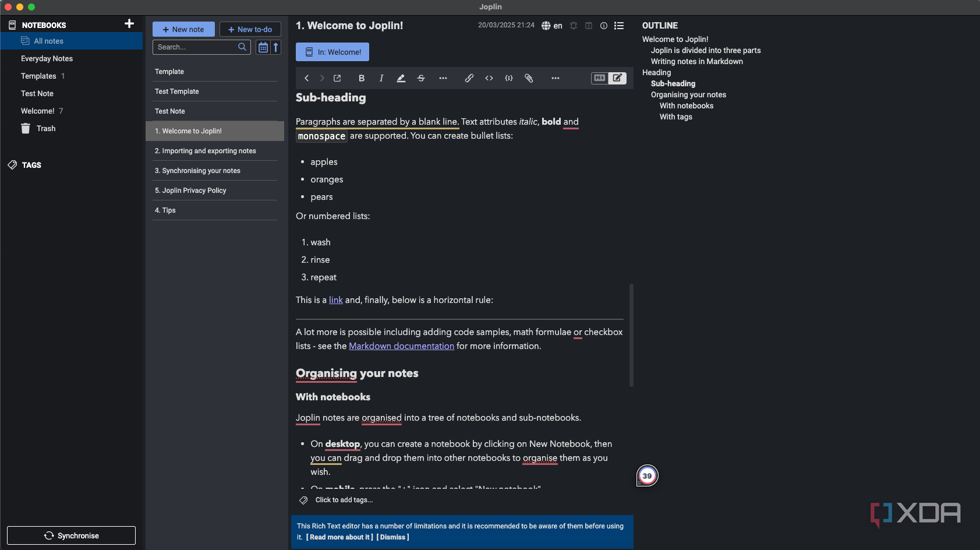Dismiss the Rich Text editor warning
The image size is (980, 550).
tap(393, 537)
